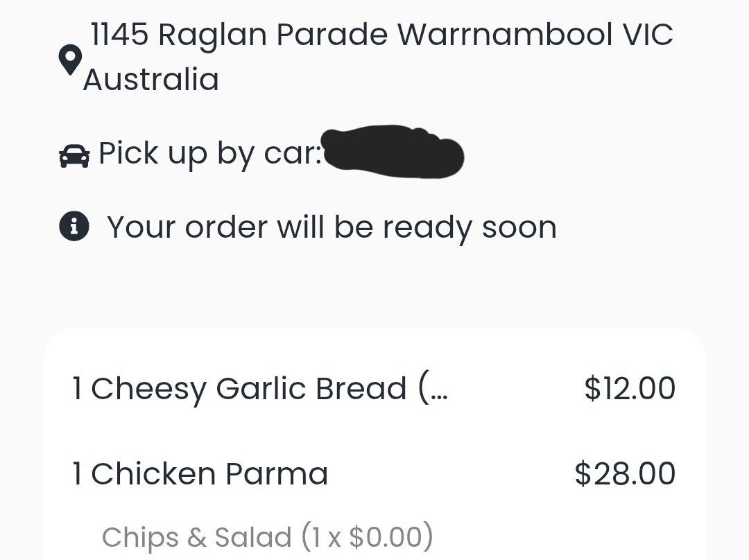Viewport: 749px width, 560px height.
Task: Select the Chicken Parma item
Action: 209,474
